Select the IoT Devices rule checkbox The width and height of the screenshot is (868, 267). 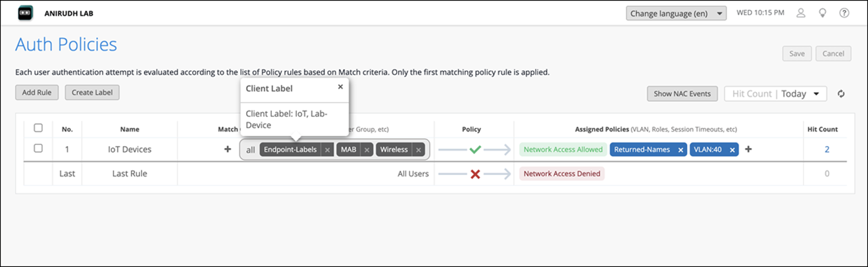pos(38,149)
